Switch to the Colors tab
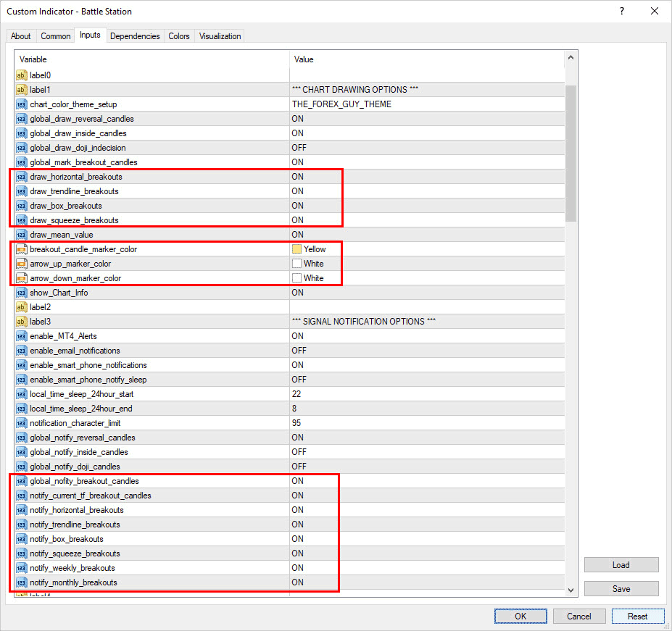The width and height of the screenshot is (672, 631). point(179,36)
